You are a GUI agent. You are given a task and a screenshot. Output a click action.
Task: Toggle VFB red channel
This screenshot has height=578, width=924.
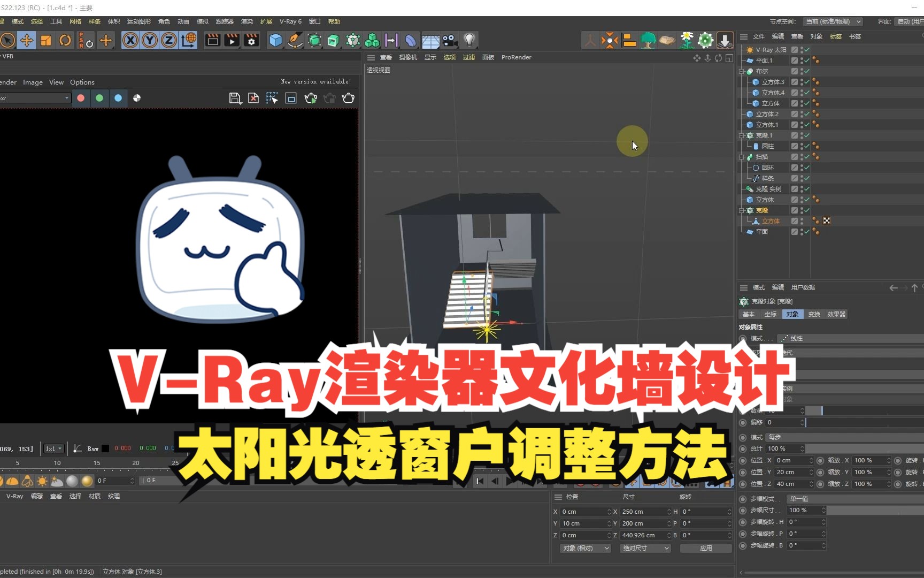(81, 98)
